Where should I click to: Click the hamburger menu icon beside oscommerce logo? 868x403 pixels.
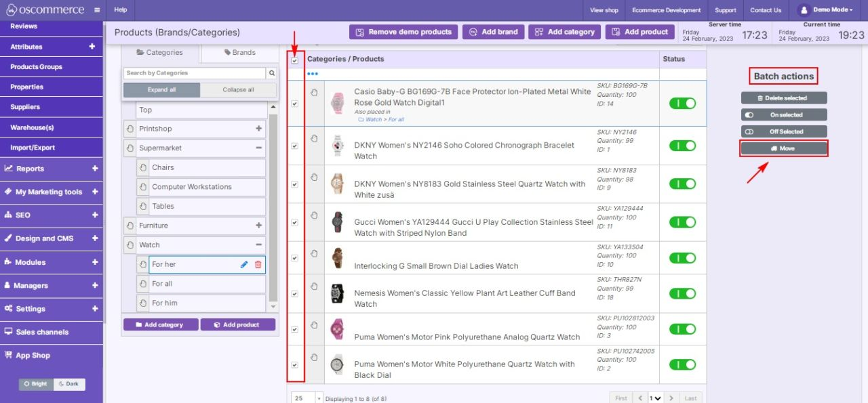pos(97,10)
